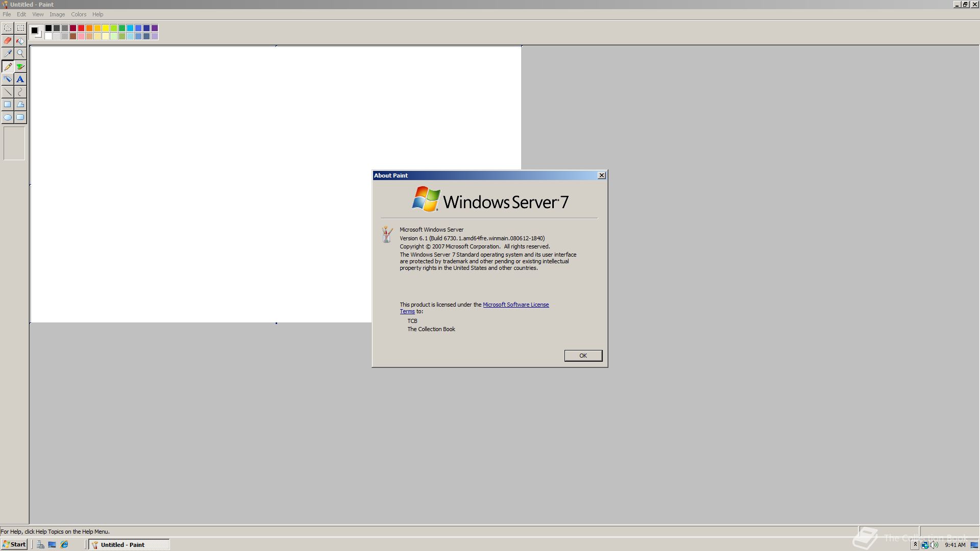Pick the white color swatch
Screen dimensions: 980x551
[x=48, y=36]
